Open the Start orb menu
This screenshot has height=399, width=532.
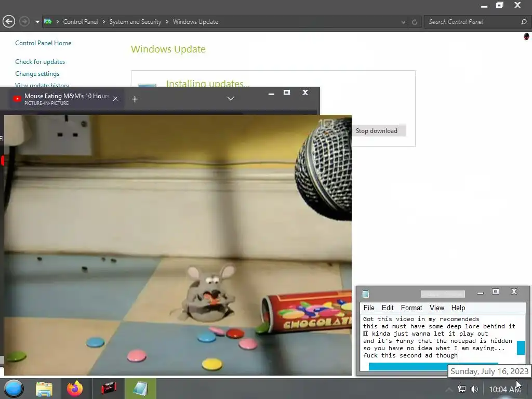coord(14,389)
